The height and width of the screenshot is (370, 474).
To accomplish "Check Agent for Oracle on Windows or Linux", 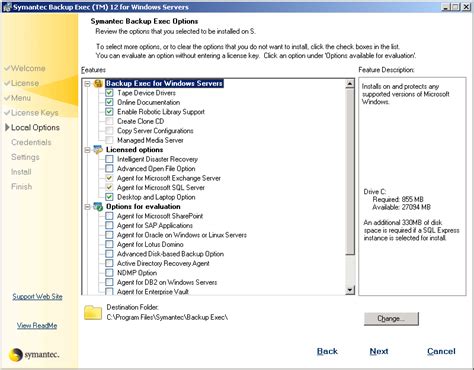I will [x=109, y=235].
